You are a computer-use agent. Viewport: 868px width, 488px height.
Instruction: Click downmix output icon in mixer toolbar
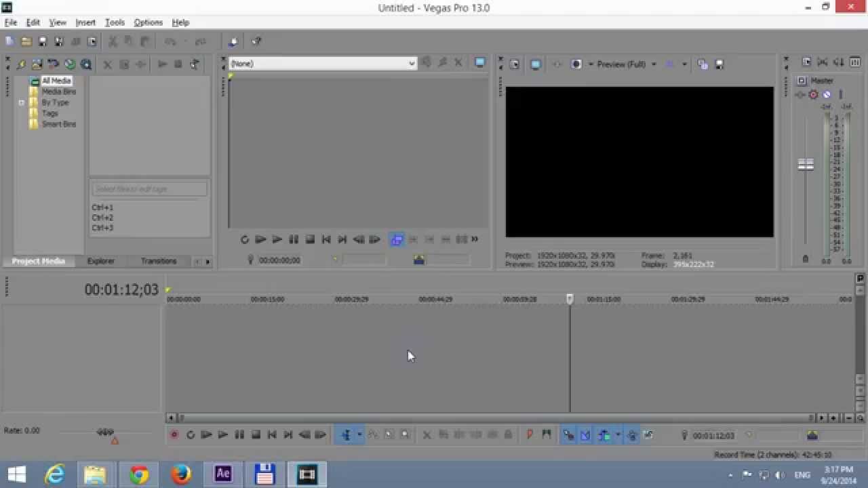823,62
